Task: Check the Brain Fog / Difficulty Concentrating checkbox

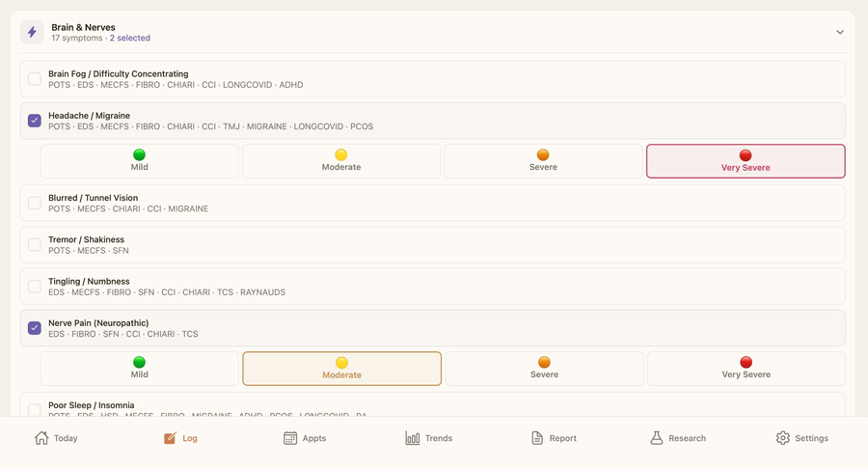Action: click(35, 79)
